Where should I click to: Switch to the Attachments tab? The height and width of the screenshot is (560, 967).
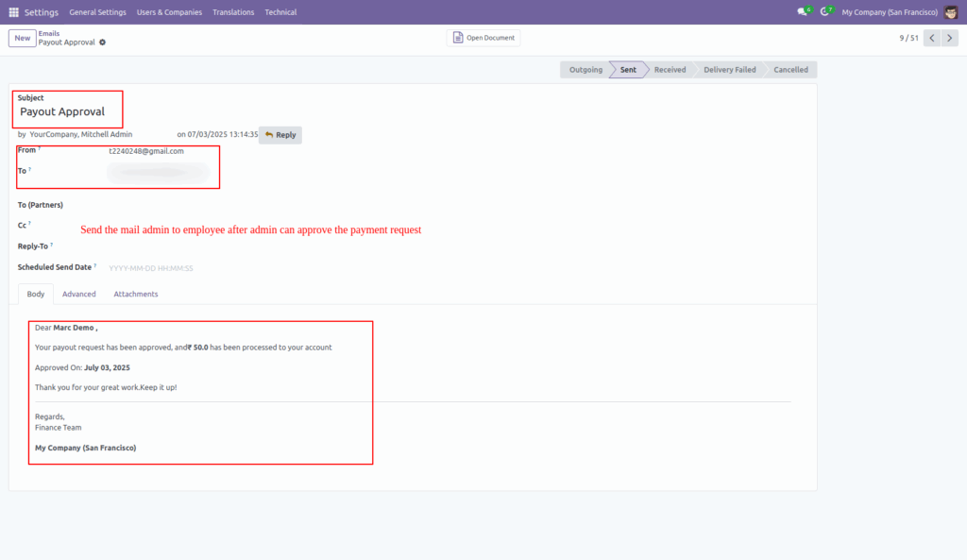tap(135, 294)
